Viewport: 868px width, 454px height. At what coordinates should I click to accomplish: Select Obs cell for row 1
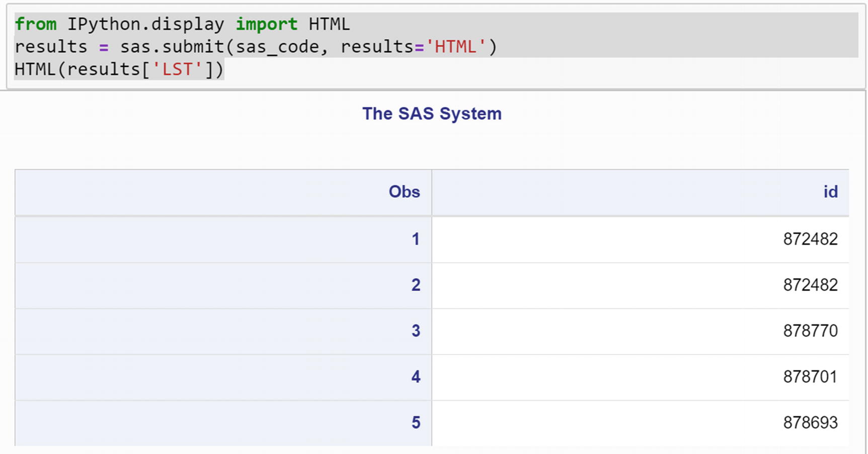(223, 239)
